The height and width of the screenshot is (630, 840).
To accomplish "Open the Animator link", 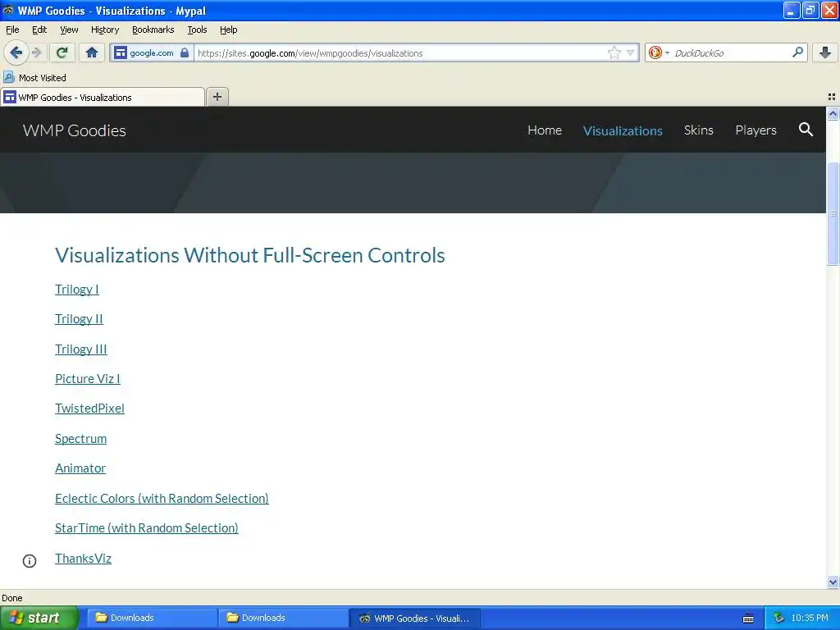I will 80,468.
